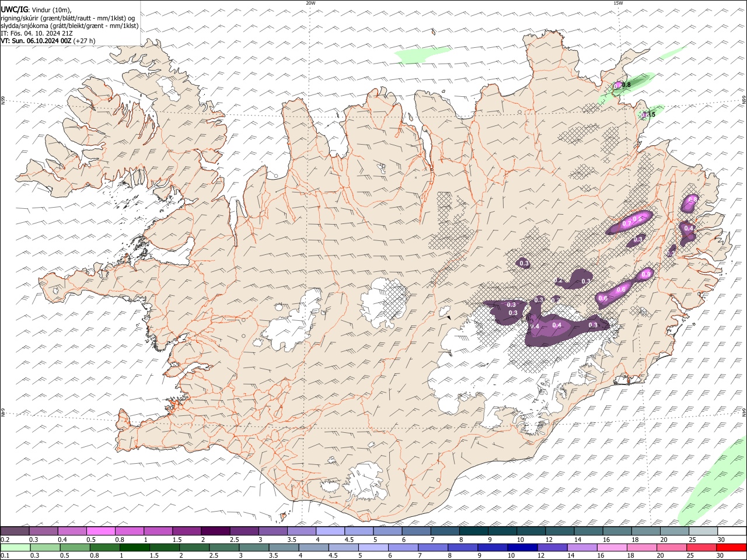Select the 0.8–1 swatch in the upper legend row
This screenshot has height=560, width=747.
[130, 531]
